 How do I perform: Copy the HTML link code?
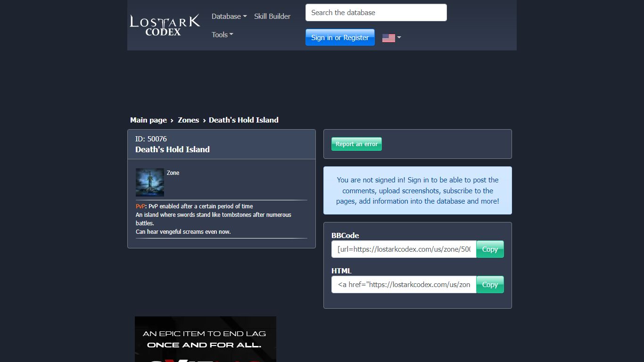tap(490, 285)
